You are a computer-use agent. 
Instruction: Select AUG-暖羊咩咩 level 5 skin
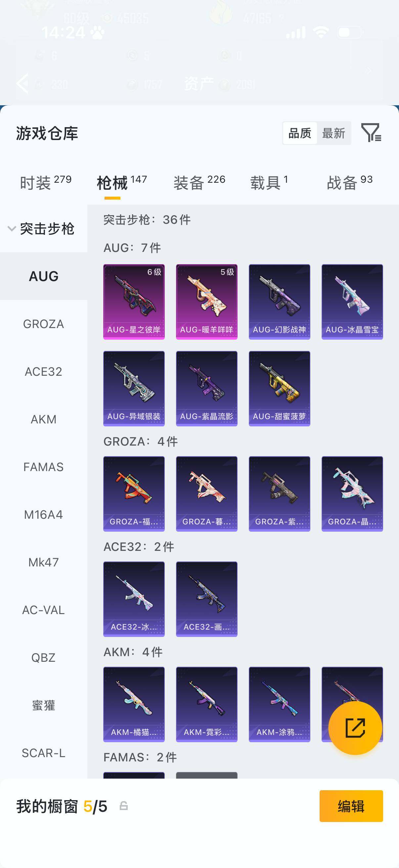206,302
